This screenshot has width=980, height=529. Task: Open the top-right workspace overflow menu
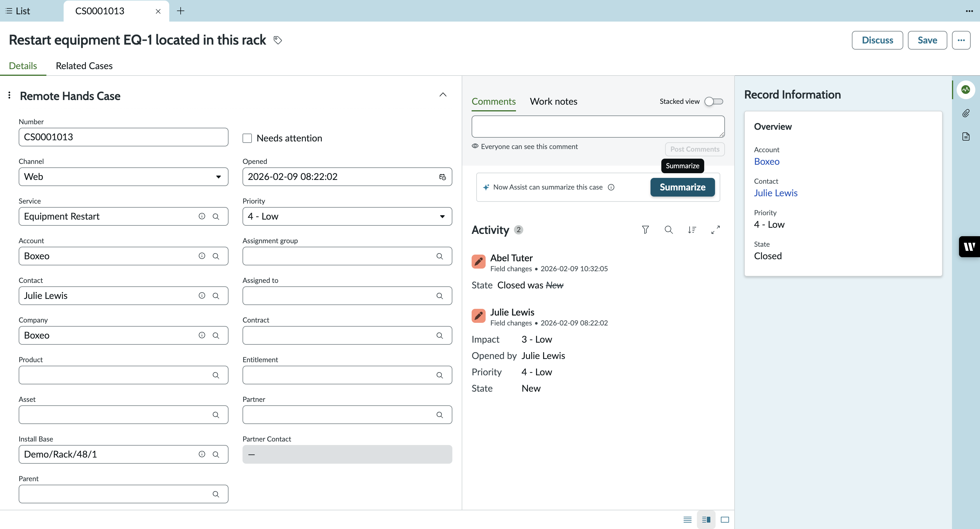(x=969, y=11)
